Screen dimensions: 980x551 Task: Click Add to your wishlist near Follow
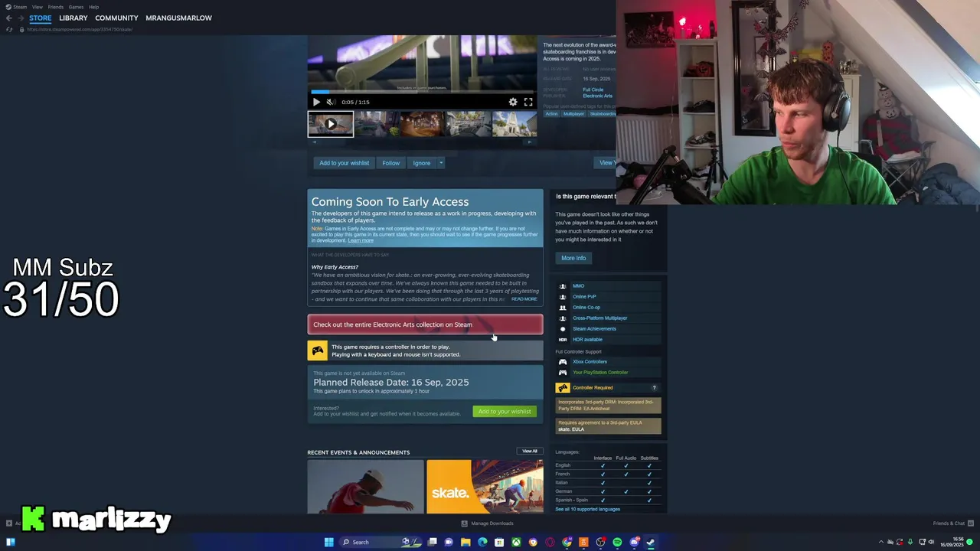click(344, 163)
